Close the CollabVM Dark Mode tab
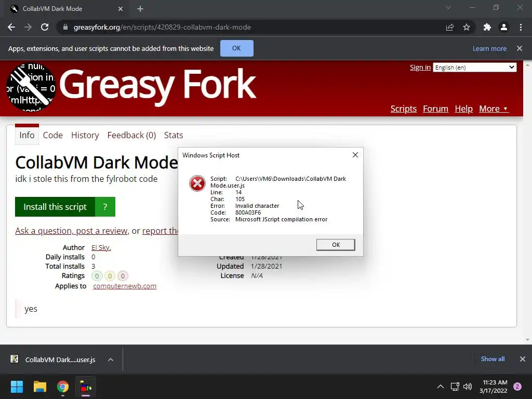 tap(121, 9)
